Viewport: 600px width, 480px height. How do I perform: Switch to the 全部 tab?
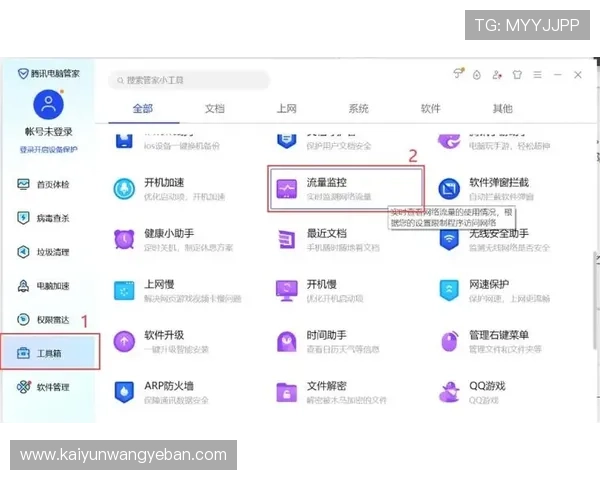point(143,109)
